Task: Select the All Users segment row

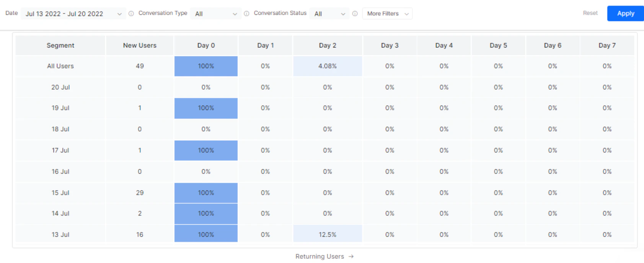Action: (60, 66)
